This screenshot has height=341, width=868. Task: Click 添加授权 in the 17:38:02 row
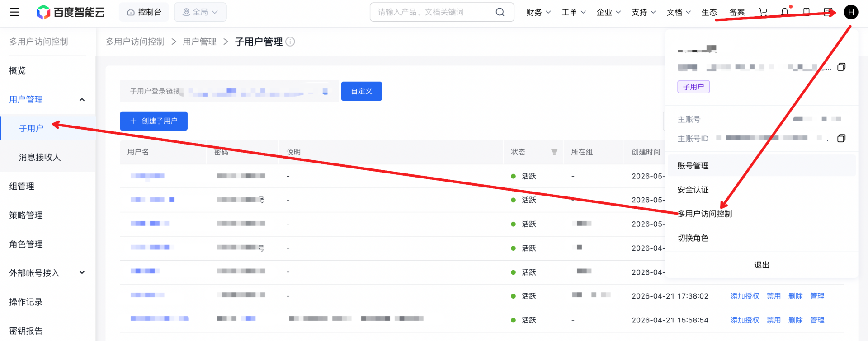(745, 296)
